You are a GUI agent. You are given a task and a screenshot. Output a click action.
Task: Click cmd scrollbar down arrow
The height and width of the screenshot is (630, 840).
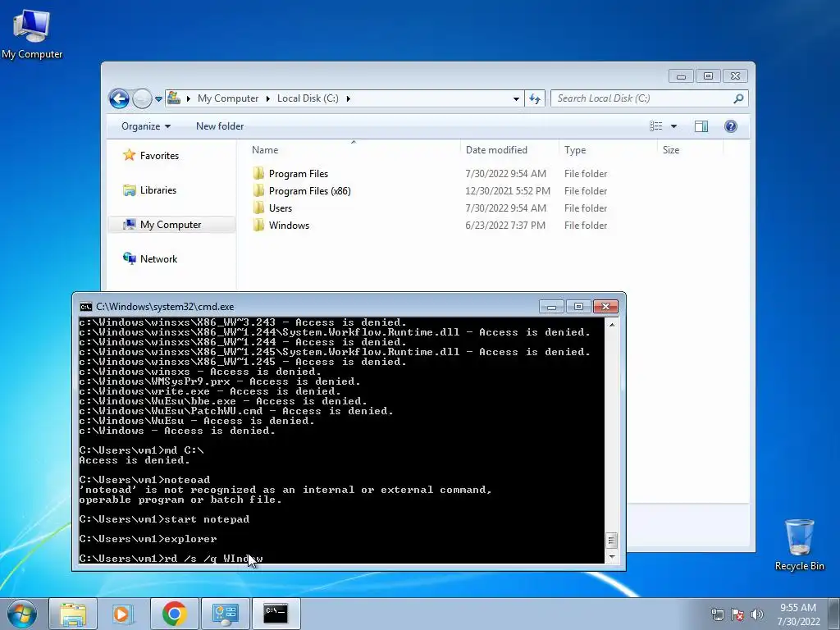(x=612, y=557)
